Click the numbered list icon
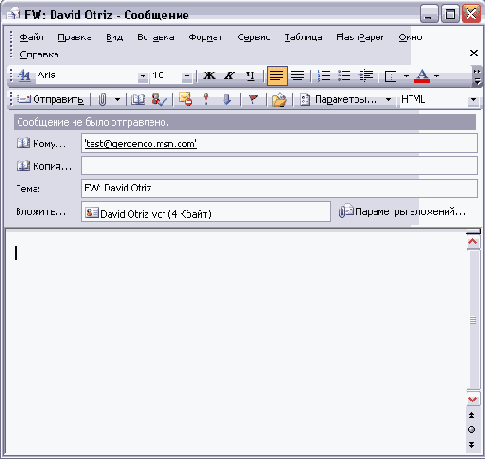 pos(323,76)
